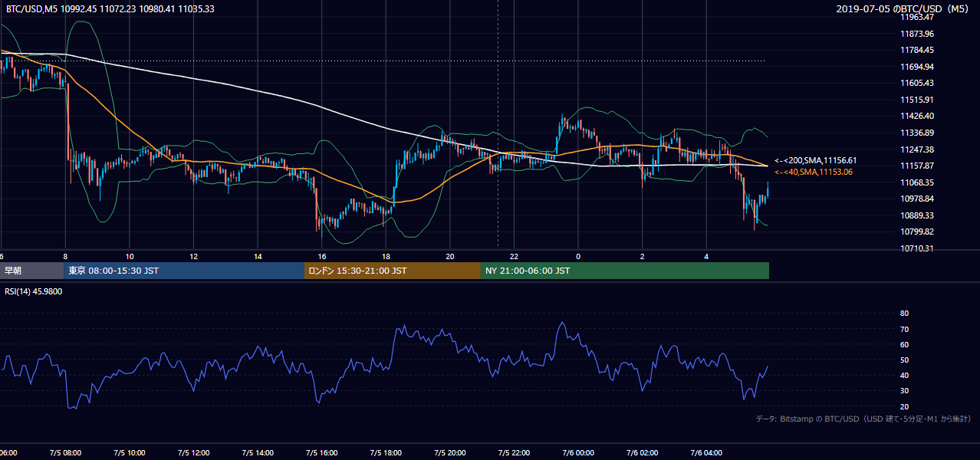This screenshot has height=460, width=980.
Task: Click price axis label 10710.31
Action: click(x=917, y=248)
